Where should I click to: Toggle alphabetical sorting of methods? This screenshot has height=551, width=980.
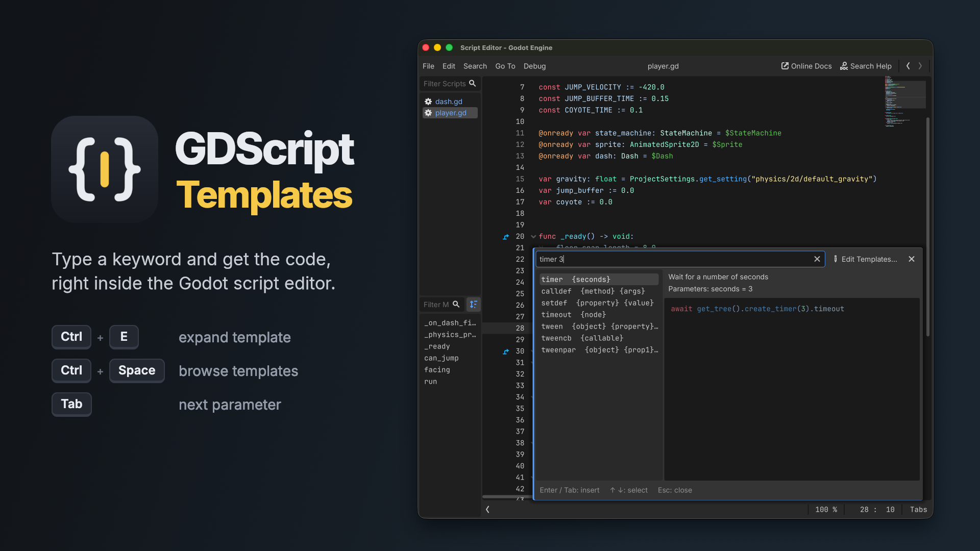click(474, 305)
